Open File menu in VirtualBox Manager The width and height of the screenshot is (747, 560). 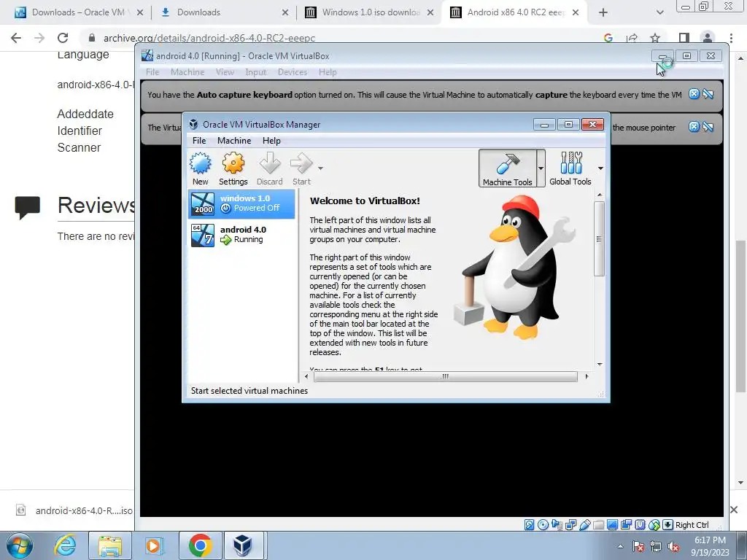coord(199,141)
